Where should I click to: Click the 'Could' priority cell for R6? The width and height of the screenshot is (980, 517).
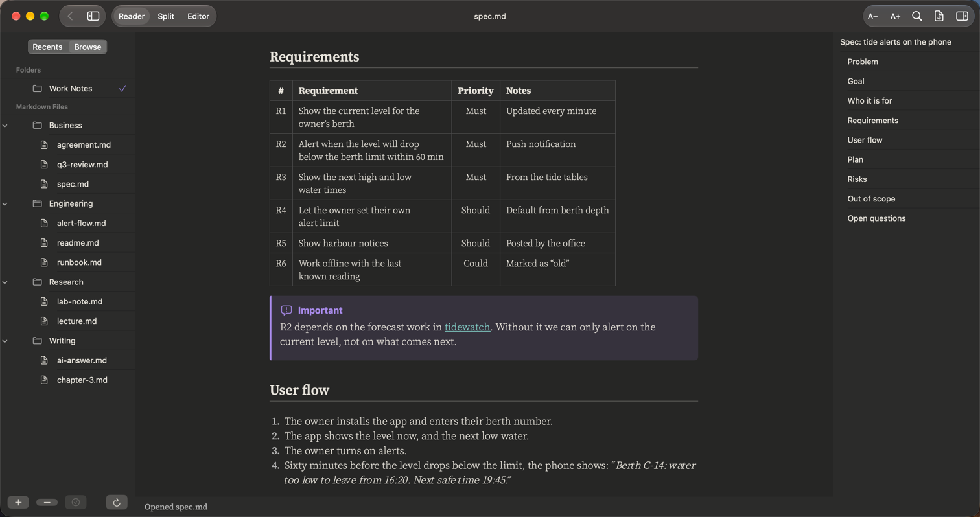click(x=476, y=270)
